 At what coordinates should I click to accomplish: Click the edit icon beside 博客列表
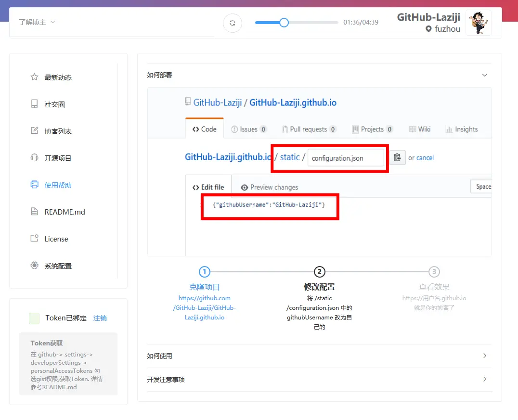(34, 131)
